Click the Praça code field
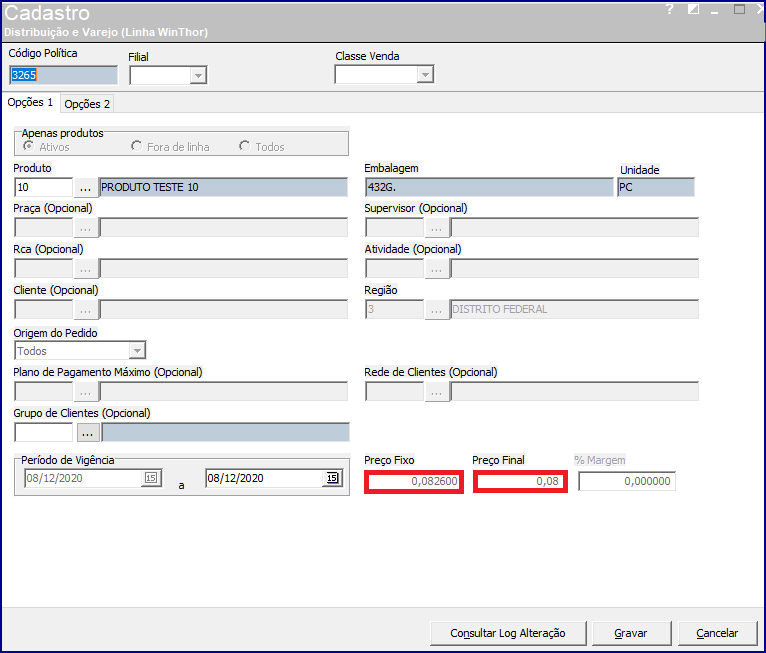Viewport: 766px width, 653px height. [43, 228]
